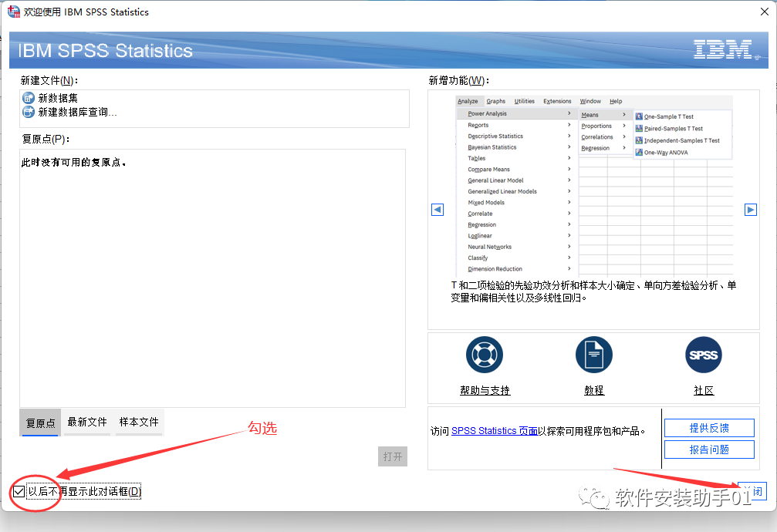Click the 帮助与支持 link text
The image size is (777, 532).
click(485, 390)
